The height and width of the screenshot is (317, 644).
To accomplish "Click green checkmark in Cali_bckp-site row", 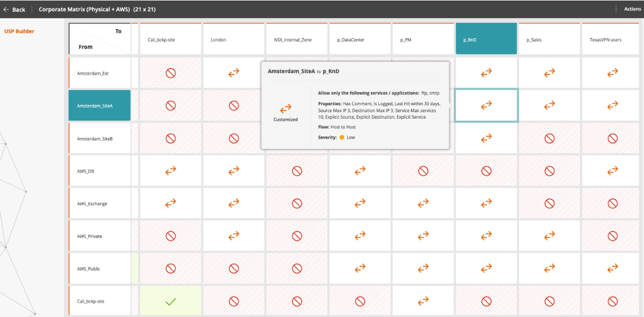I will pyautogui.click(x=171, y=301).
